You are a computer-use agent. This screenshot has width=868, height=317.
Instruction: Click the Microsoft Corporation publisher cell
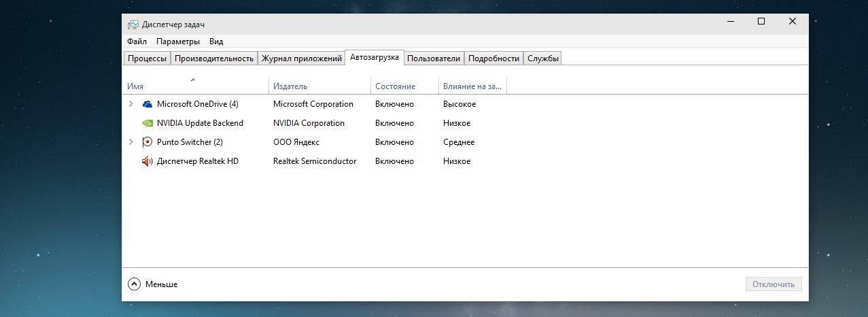click(313, 104)
